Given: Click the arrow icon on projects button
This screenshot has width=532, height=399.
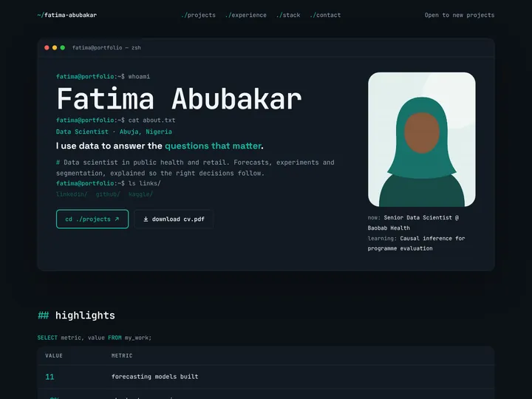Looking at the screenshot, I should (117, 219).
